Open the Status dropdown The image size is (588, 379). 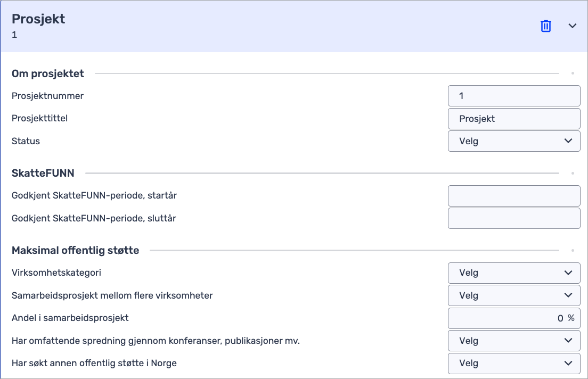coord(513,141)
